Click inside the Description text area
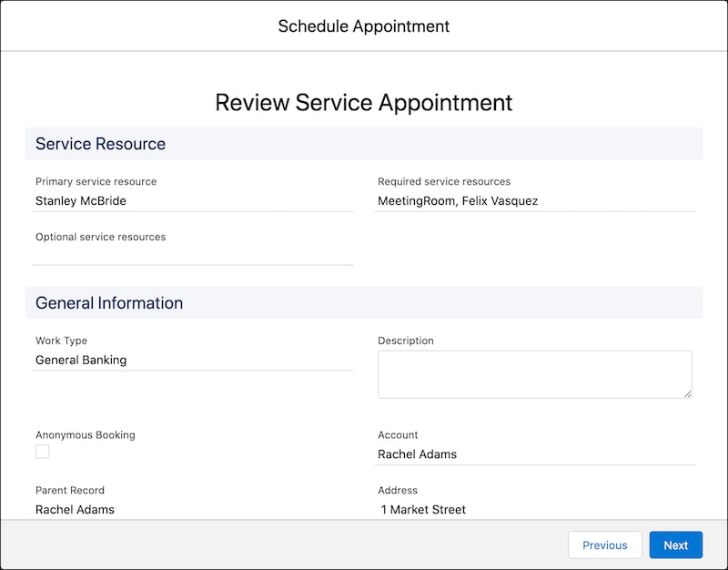 click(535, 374)
